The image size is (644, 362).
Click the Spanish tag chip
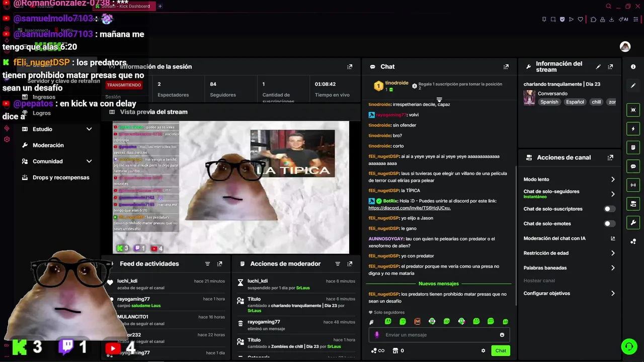tap(549, 102)
